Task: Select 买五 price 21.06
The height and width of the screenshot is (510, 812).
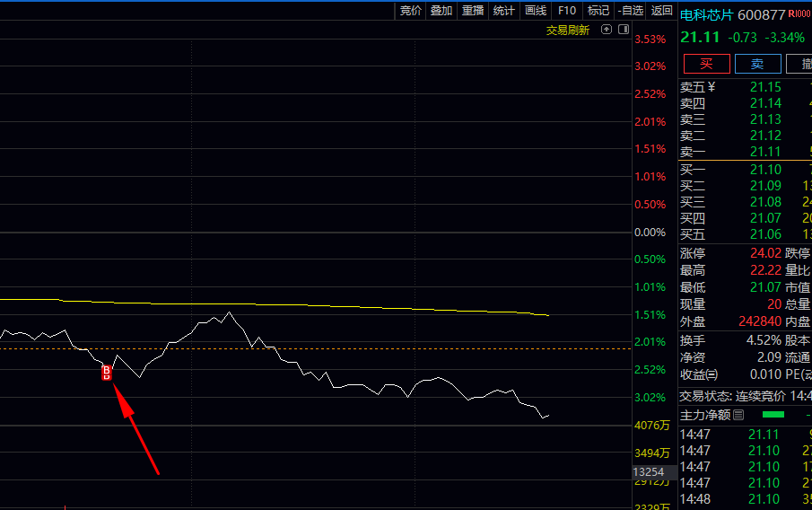Action: pos(765,234)
